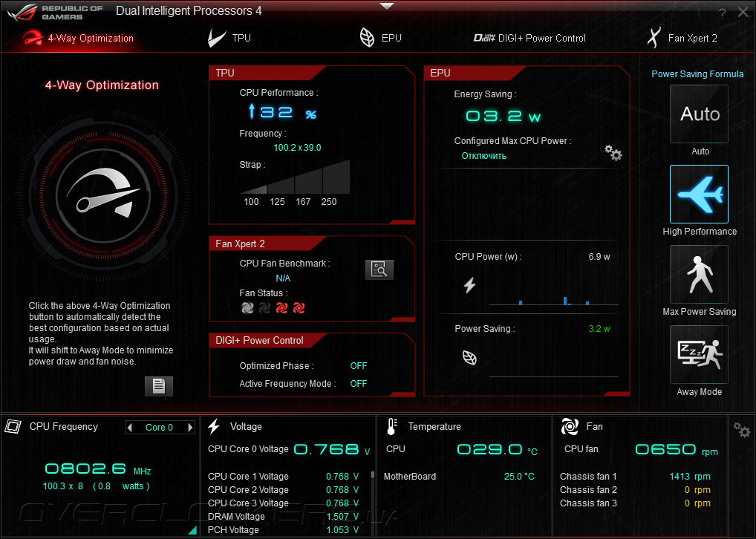Click the Energy Saving 03.2 w value
The image size is (756, 539).
coord(503,116)
